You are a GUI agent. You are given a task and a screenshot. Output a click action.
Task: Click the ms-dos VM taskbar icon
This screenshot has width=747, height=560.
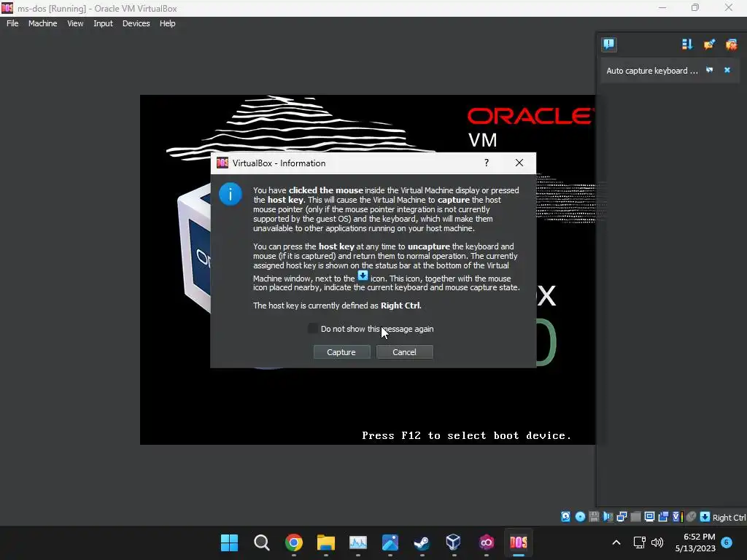[519, 542]
